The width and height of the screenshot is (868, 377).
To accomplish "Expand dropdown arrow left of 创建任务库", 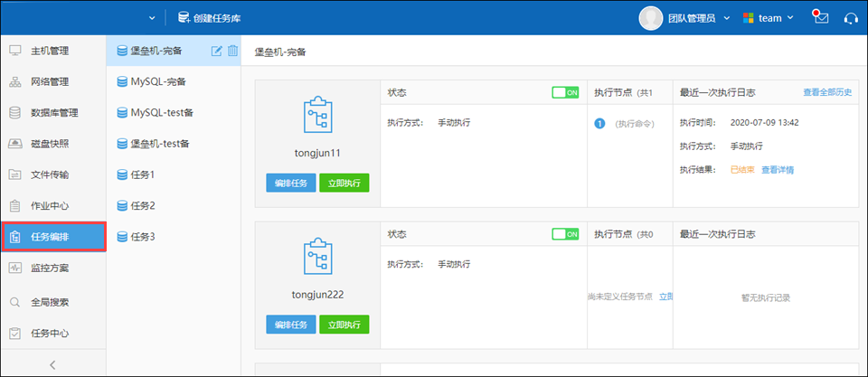I will (x=151, y=17).
